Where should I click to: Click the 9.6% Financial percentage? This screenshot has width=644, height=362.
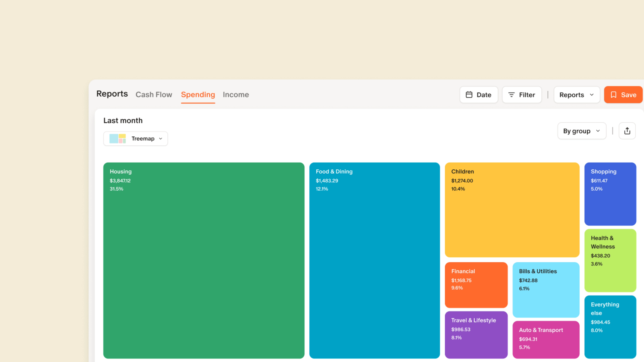pos(457,288)
